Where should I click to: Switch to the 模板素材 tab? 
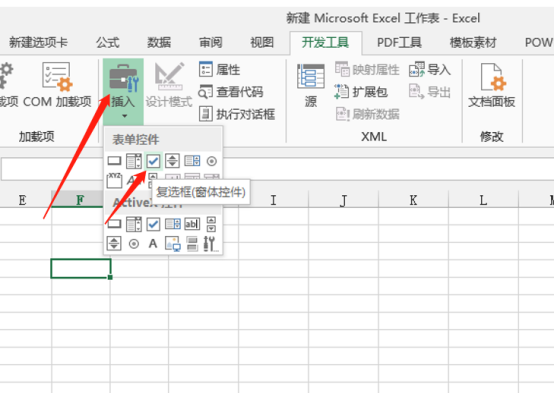click(473, 43)
